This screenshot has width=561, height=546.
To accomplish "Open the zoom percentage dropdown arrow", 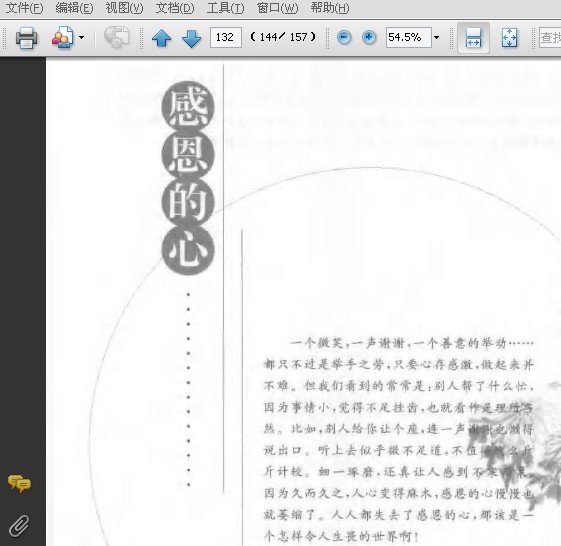I will tap(436, 37).
